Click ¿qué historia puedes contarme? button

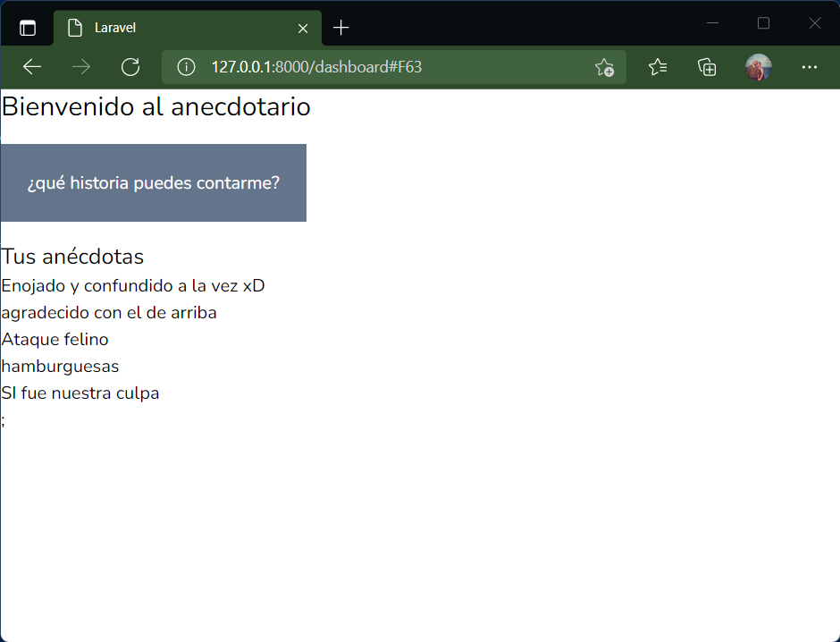pyautogui.click(x=153, y=182)
